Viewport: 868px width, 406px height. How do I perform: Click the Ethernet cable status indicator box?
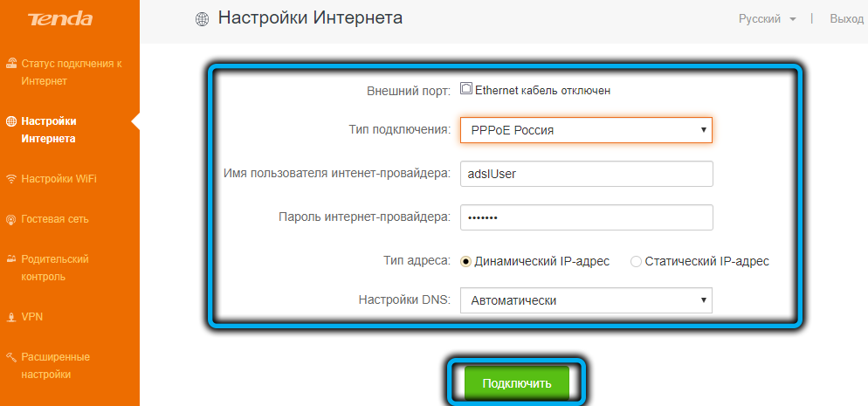[x=466, y=89]
